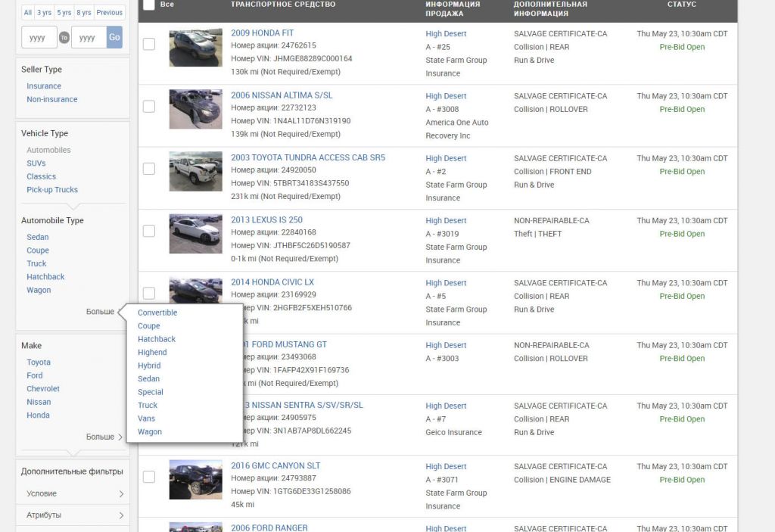Screen dimensions: 775x532
Task: Open 2003 TOYOTA TUNDRA ACCESS CAB SR5 listing
Action: [308, 157]
